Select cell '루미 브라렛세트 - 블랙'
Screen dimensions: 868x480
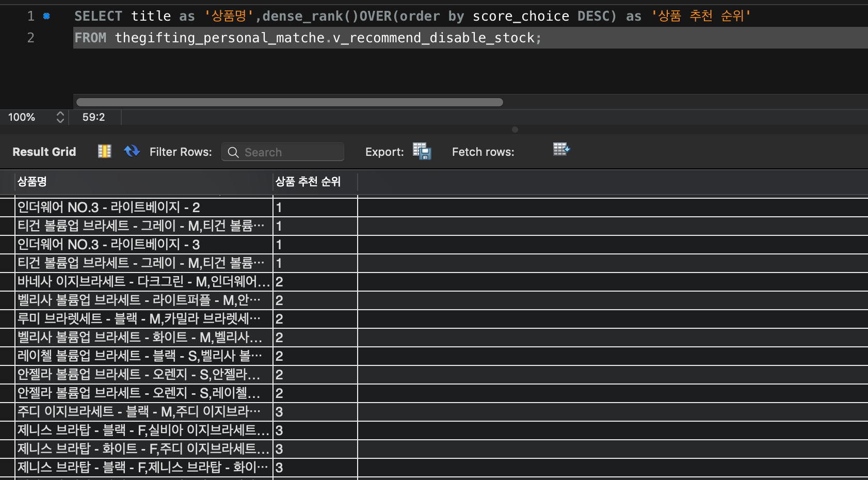pos(144,319)
